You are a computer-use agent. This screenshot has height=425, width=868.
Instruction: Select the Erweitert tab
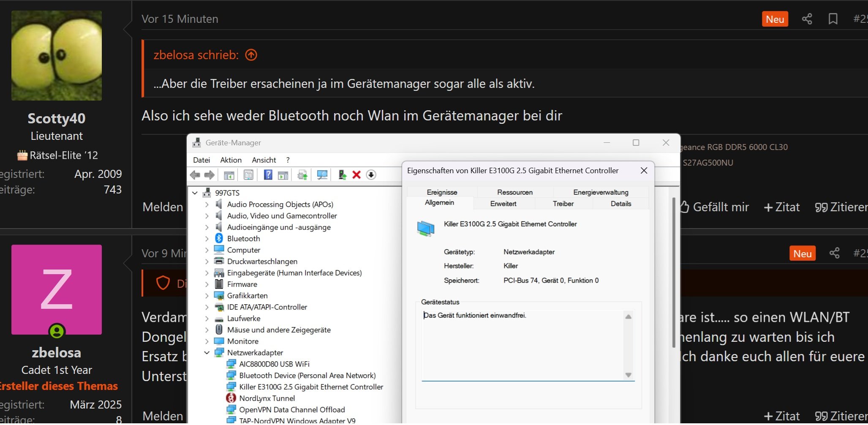point(503,204)
